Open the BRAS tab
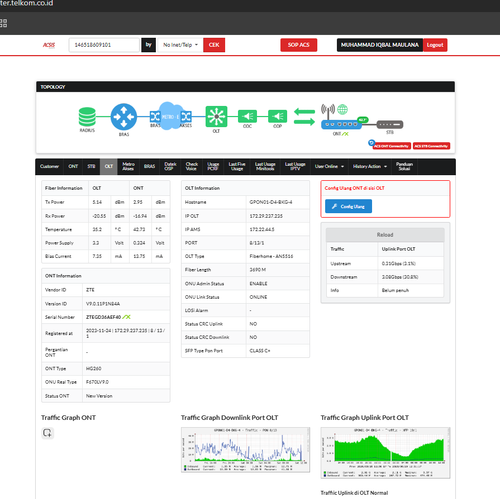500x499 pixels. (x=149, y=166)
